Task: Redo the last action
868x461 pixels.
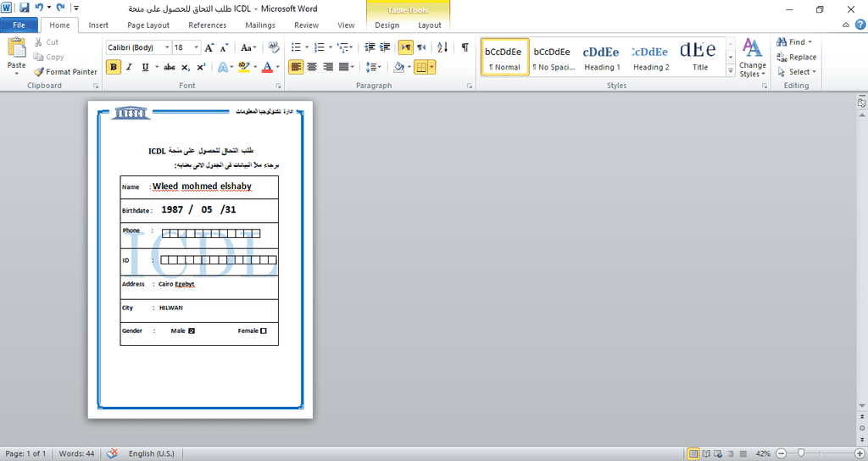Action: (x=61, y=8)
